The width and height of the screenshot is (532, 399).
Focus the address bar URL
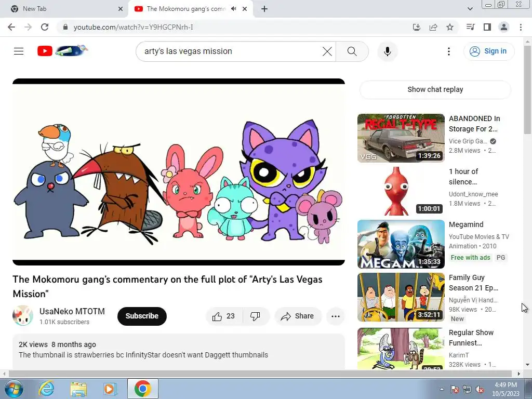click(134, 27)
